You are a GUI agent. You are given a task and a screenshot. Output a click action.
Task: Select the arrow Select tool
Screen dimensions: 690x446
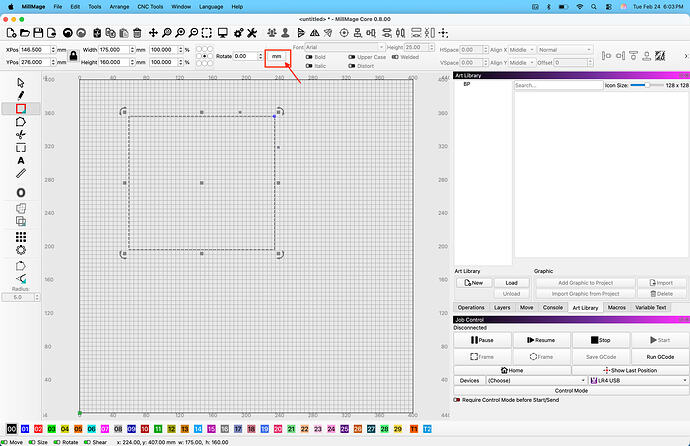[21, 83]
